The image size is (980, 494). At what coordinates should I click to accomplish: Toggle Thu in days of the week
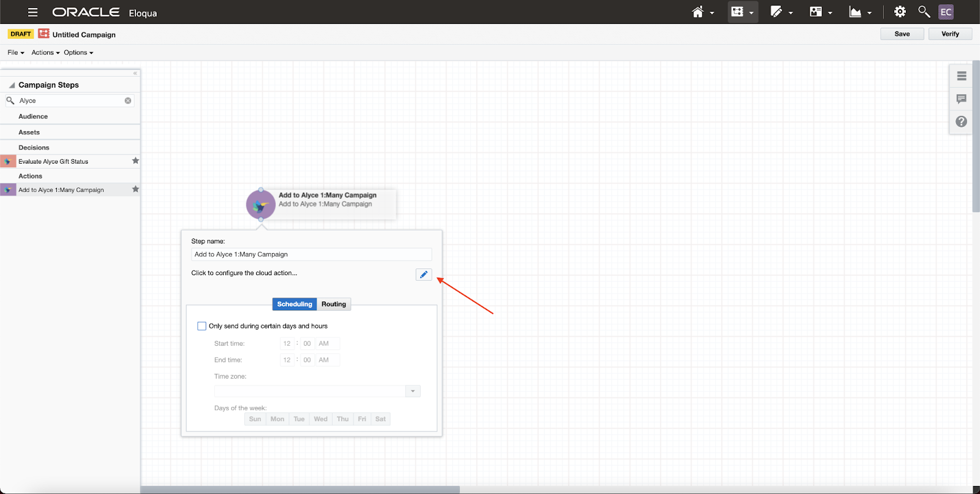point(343,419)
